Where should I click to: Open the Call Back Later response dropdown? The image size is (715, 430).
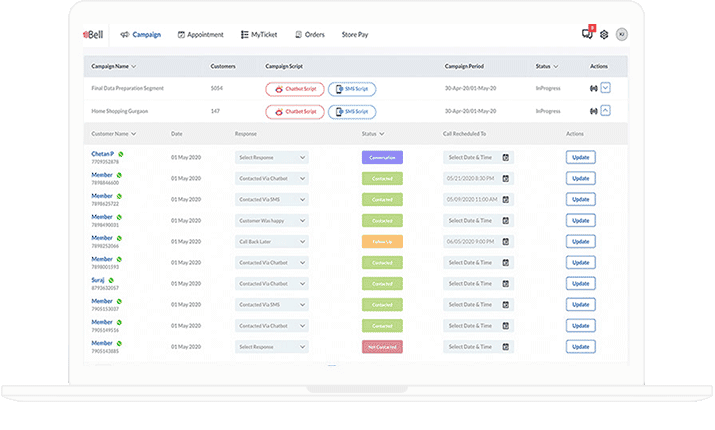pos(272,242)
